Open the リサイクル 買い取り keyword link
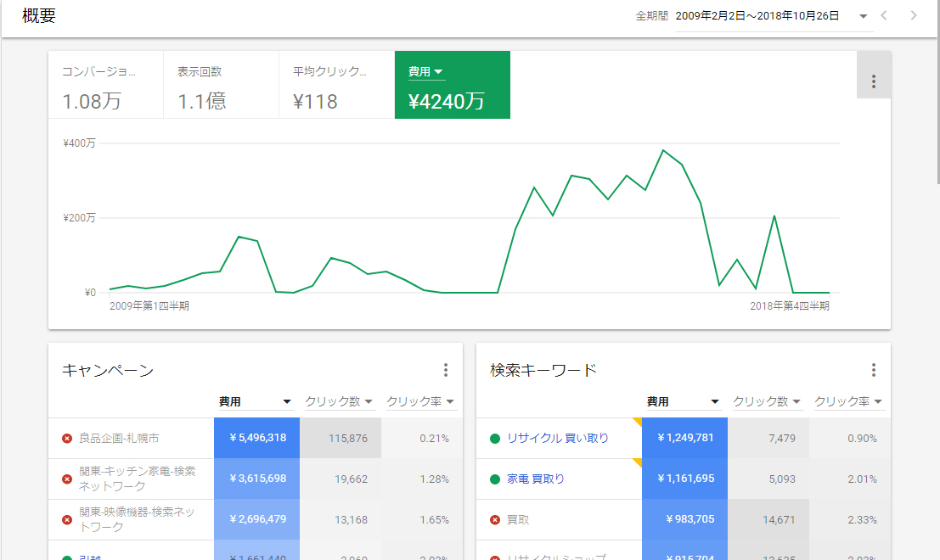The height and width of the screenshot is (560, 940). 558,439
